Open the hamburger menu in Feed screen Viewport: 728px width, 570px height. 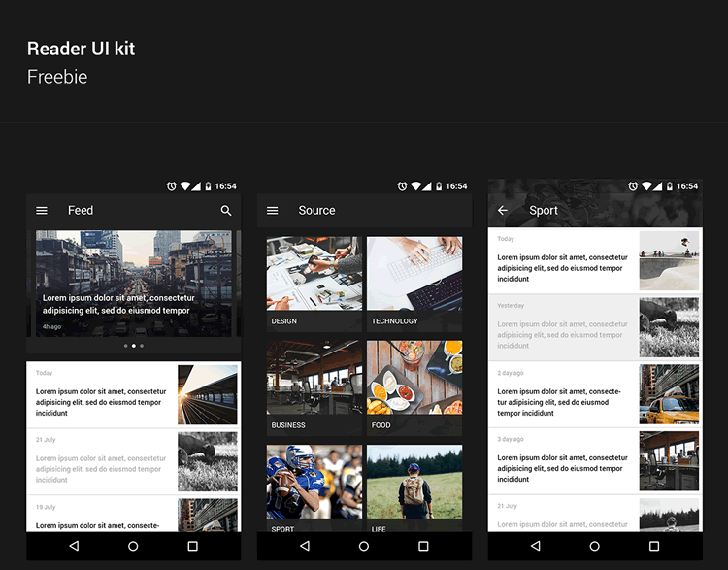[42, 211]
